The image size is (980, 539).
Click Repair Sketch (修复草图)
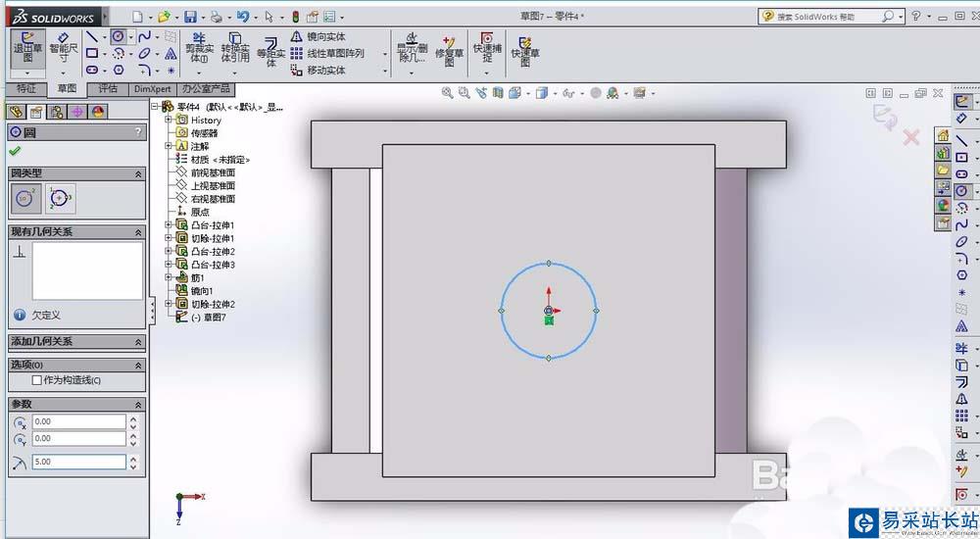[450, 50]
